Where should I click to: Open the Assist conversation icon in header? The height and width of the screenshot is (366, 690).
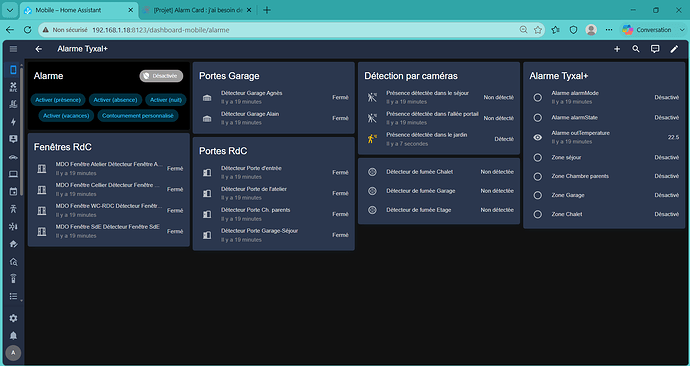(x=655, y=49)
